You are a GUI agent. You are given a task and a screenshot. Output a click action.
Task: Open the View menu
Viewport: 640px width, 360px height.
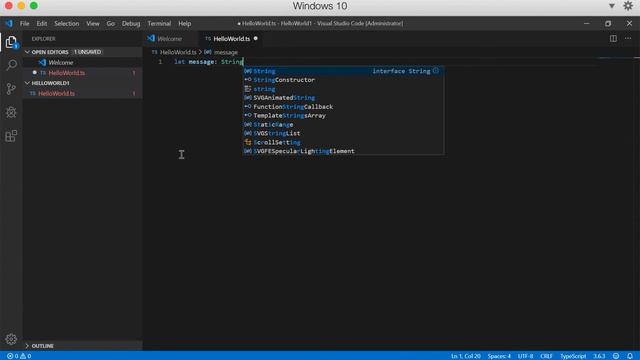(93, 23)
